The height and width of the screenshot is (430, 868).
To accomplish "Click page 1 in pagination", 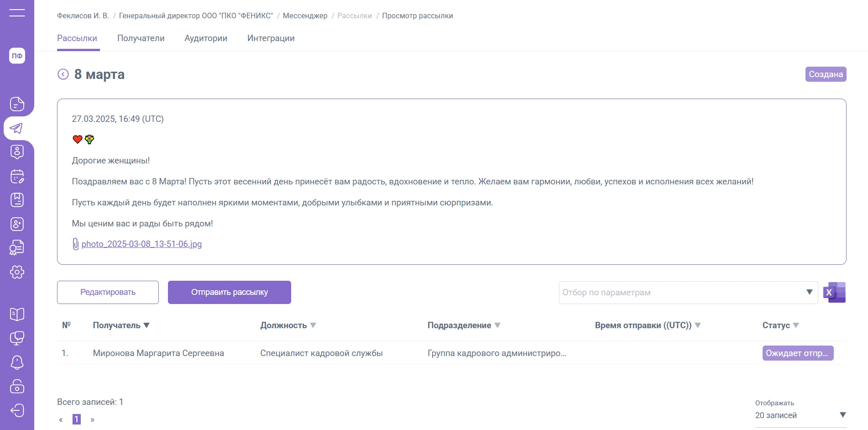I will [77, 419].
